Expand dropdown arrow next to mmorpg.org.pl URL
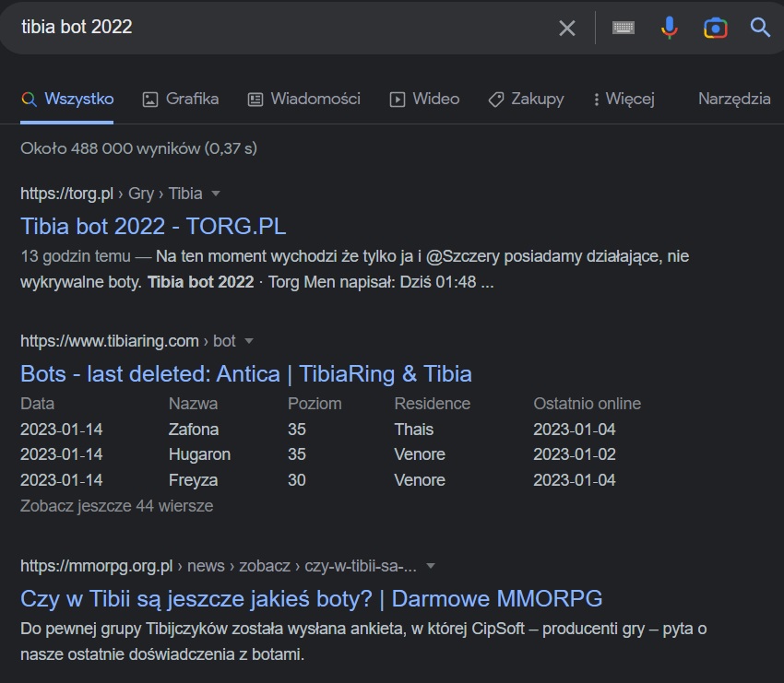784x683 pixels. coord(431,566)
